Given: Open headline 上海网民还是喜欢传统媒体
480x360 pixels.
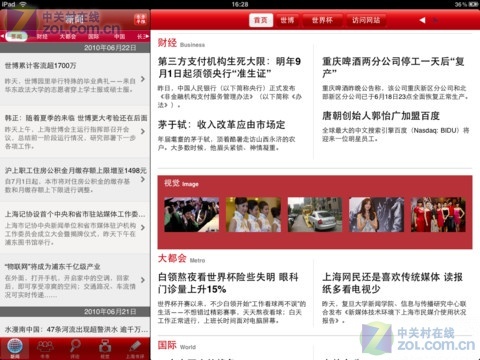Looking at the screenshot, I should pos(392,283).
